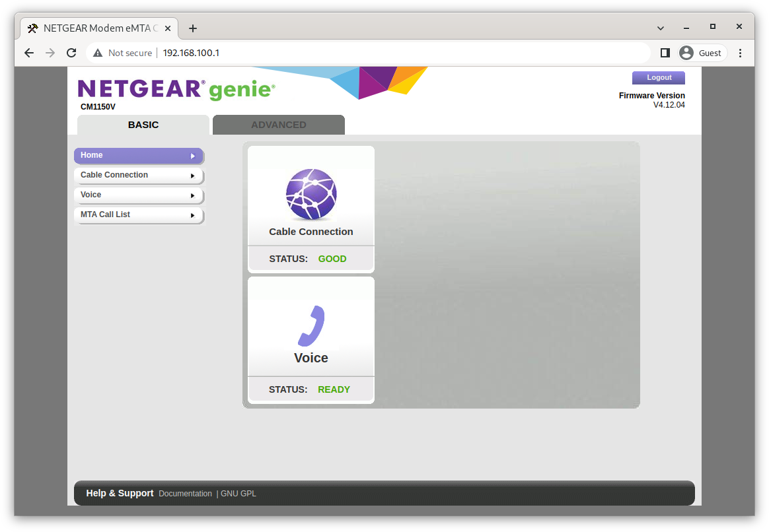Click the NETGEAR Modem eMTA tab title
Screen dimensions: 769x532
100,28
